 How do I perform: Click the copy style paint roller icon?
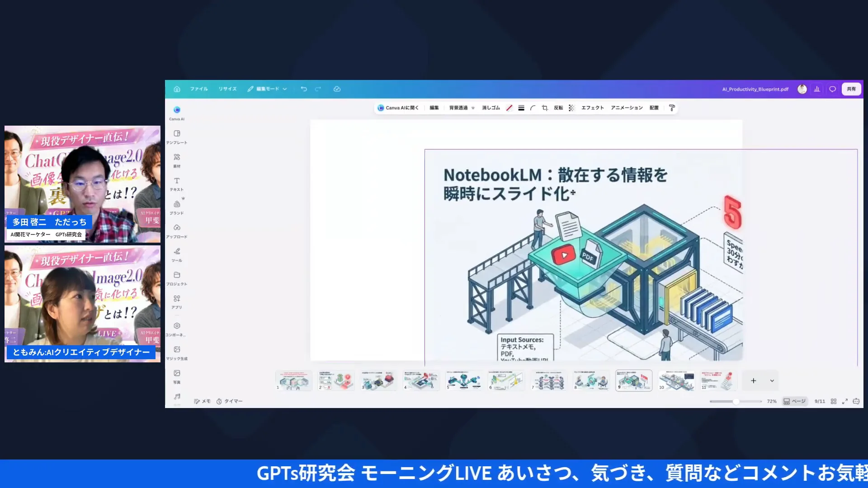[x=672, y=108]
